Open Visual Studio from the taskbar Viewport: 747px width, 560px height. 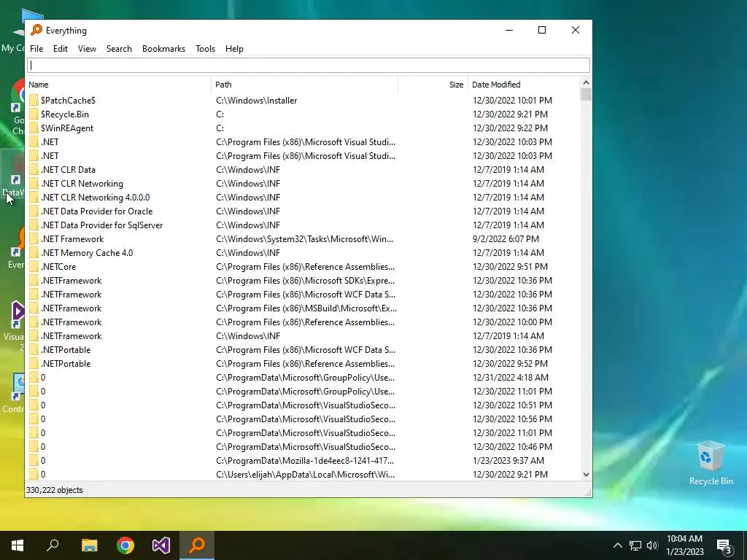coord(161,545)
